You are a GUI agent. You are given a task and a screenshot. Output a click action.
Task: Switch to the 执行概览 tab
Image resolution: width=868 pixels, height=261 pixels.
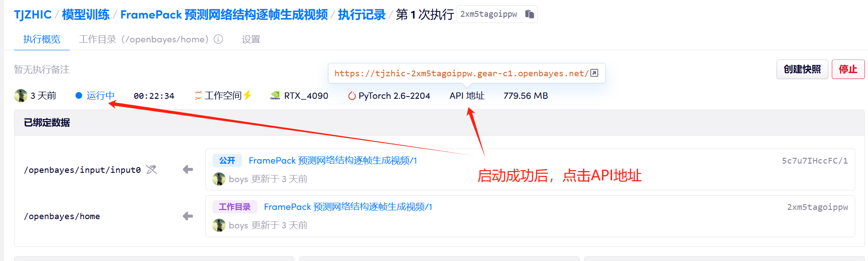click(42, 39)
